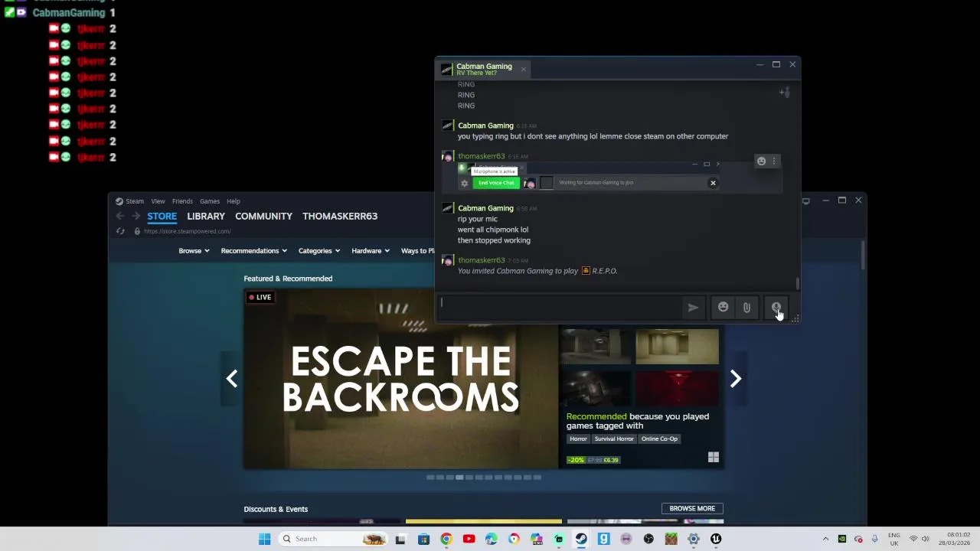Go back in Steam store navigation
Screen dimensions: 980x551
pos(120,217)
